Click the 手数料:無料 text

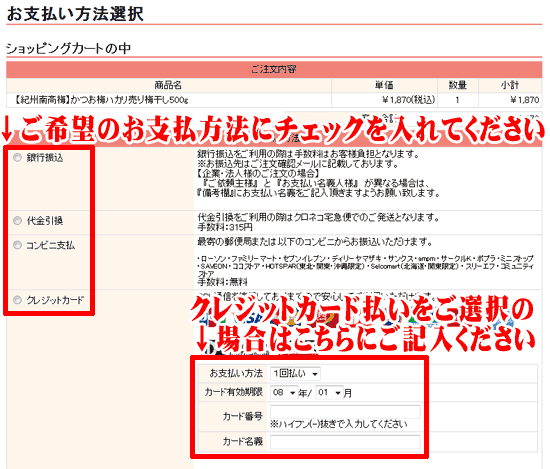[222, 282]
